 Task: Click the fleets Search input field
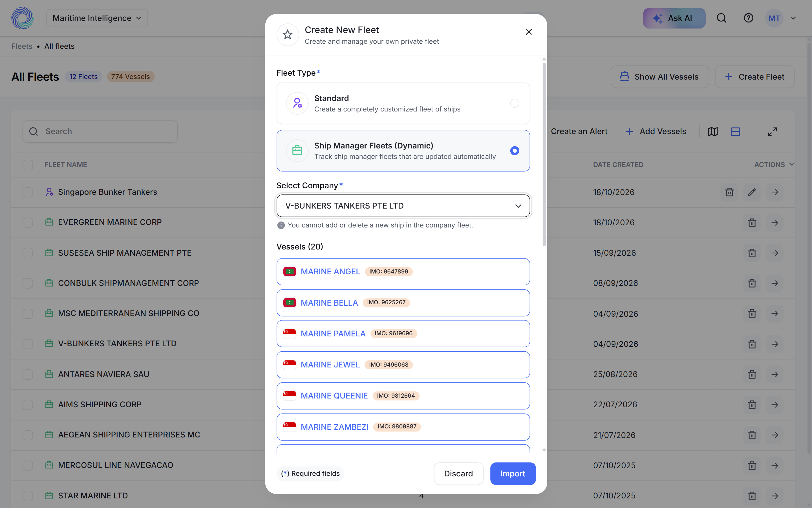[x=100, y=131]
